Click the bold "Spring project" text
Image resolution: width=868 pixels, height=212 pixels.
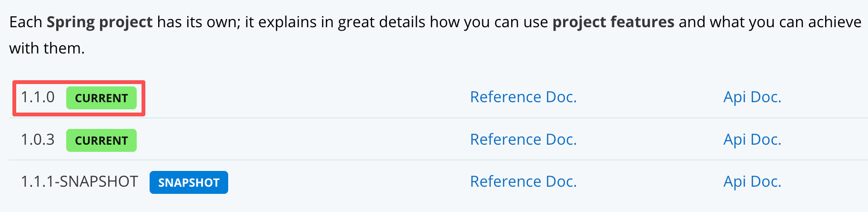[x=100, y=22]
